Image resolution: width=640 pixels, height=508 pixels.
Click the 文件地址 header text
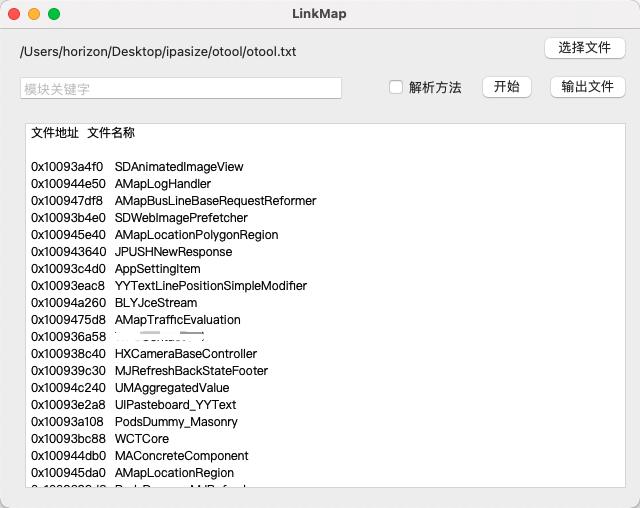coord(55,133)
